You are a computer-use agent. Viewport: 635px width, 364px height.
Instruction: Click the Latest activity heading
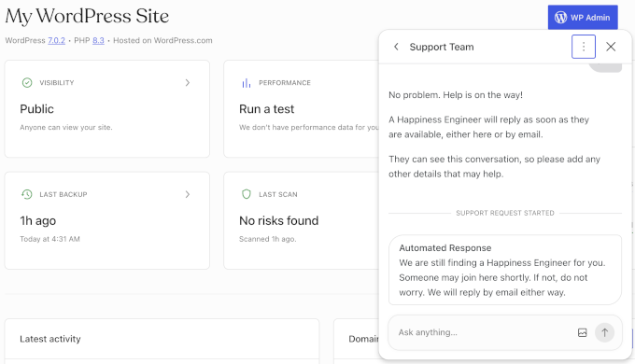[50, 339]
